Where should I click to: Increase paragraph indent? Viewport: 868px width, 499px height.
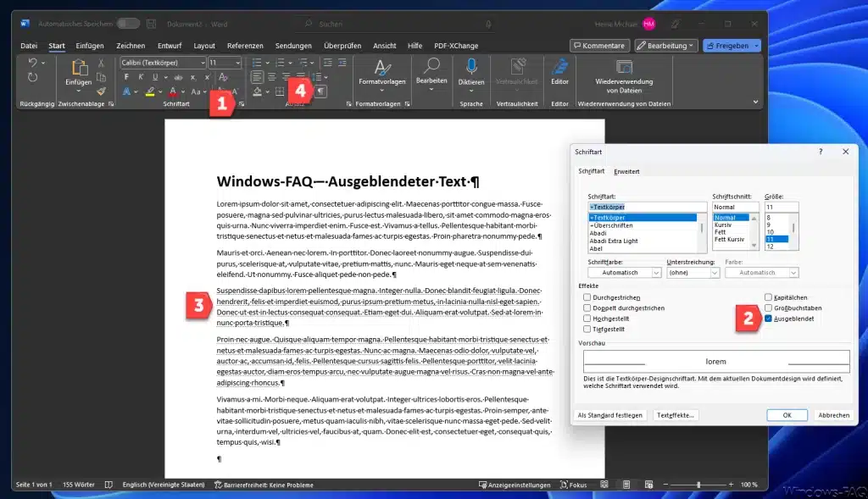tap(342, 63)
